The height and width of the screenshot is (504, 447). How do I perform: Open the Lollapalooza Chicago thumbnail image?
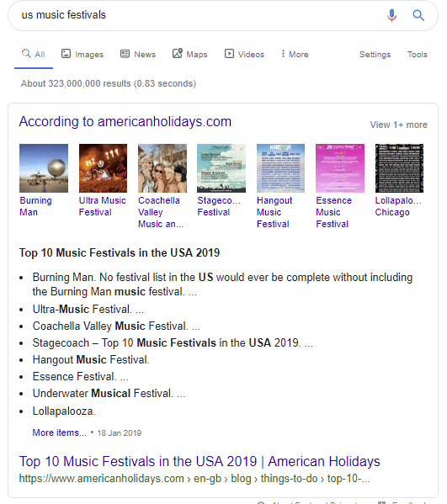(x=399, y=168)
